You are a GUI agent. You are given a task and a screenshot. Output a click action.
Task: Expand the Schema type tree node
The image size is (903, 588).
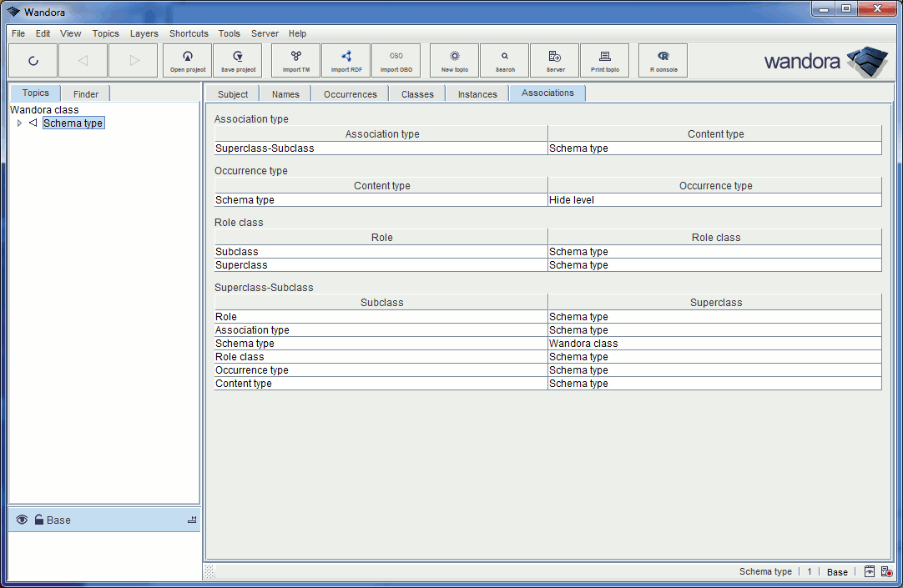19,123
